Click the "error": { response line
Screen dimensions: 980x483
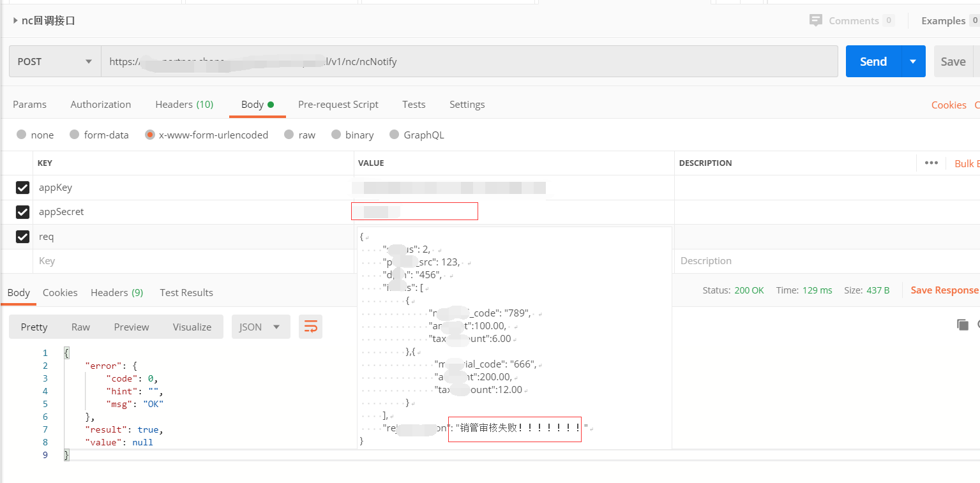[x=111, y=366]
